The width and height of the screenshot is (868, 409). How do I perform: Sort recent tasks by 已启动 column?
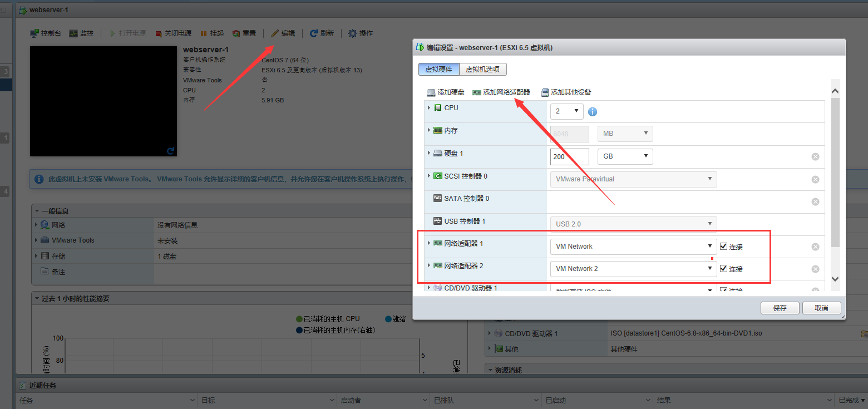[x=598, y=400]
